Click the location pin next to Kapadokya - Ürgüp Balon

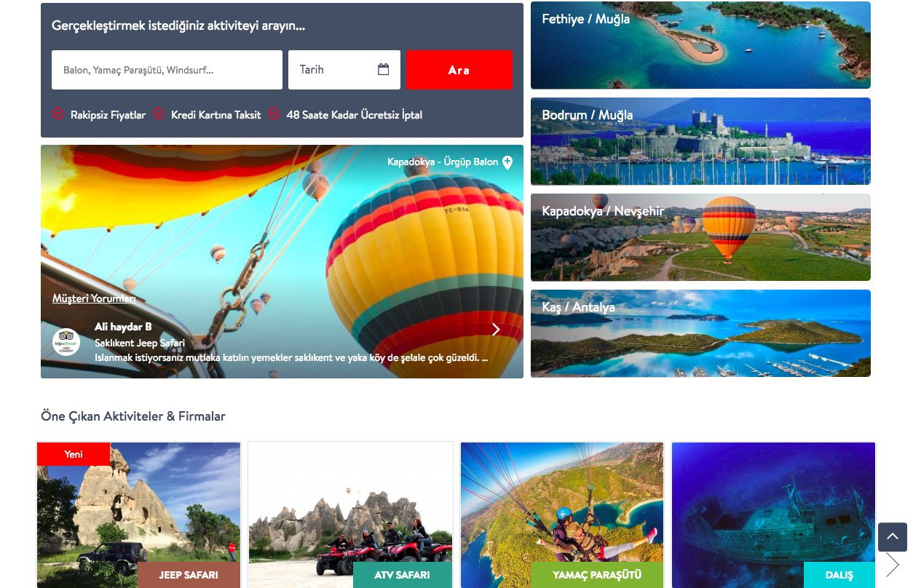click(x=507, y=162)
